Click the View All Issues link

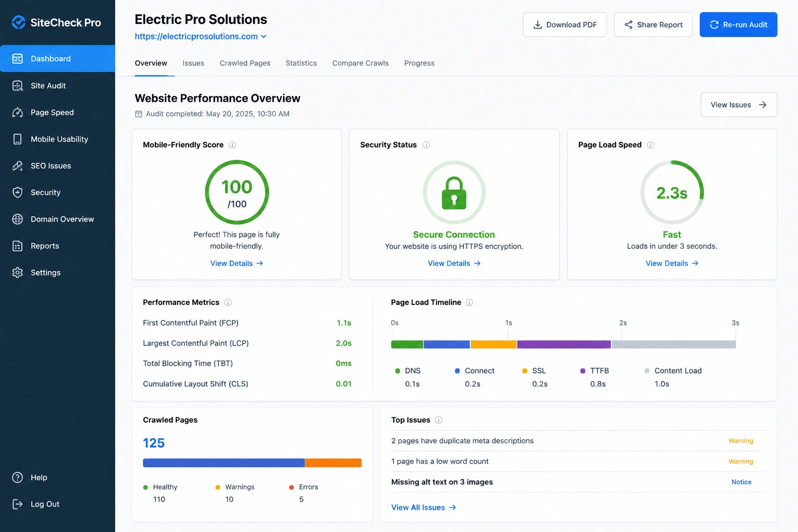point(423,508)
